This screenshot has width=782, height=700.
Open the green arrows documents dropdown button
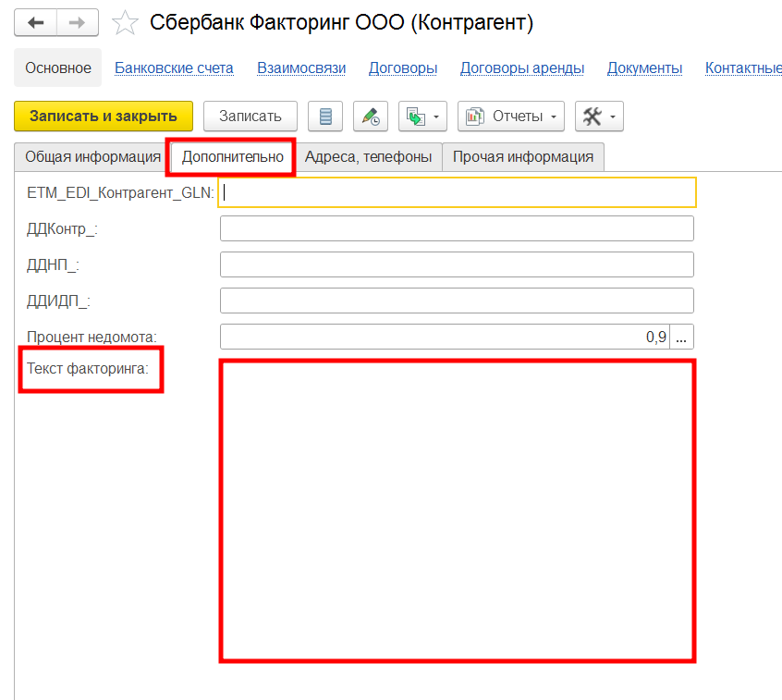pyautogui.click(x=422, y=117)
